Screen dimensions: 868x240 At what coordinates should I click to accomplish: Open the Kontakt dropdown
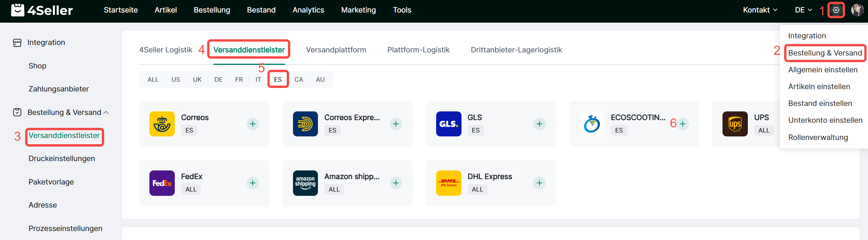760,10
